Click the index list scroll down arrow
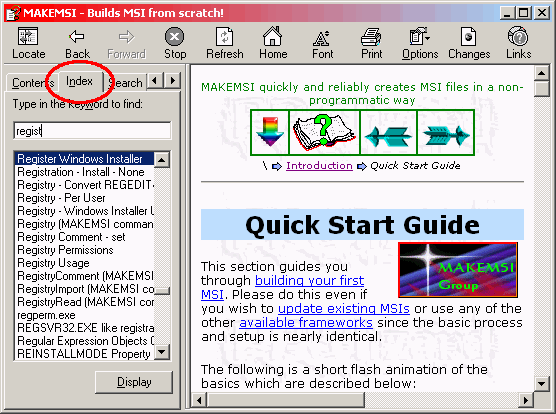 pos(162,352)
